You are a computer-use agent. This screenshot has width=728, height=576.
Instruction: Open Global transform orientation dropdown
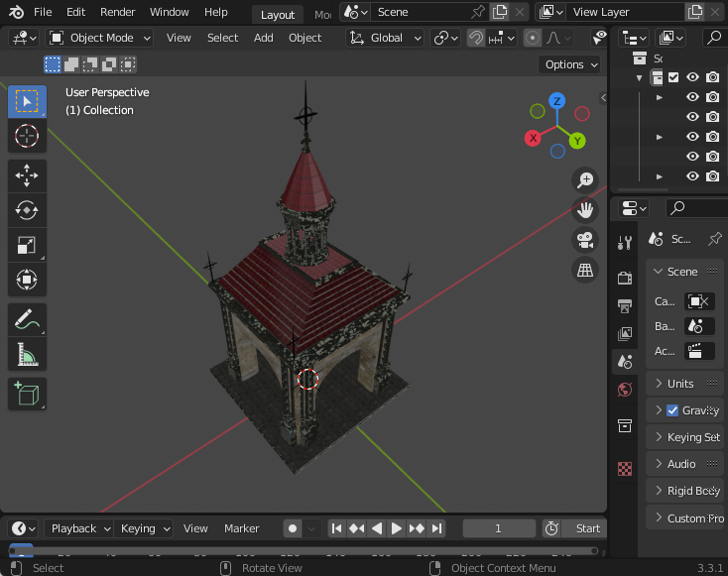pyautogui.click(x=386, y=38)
